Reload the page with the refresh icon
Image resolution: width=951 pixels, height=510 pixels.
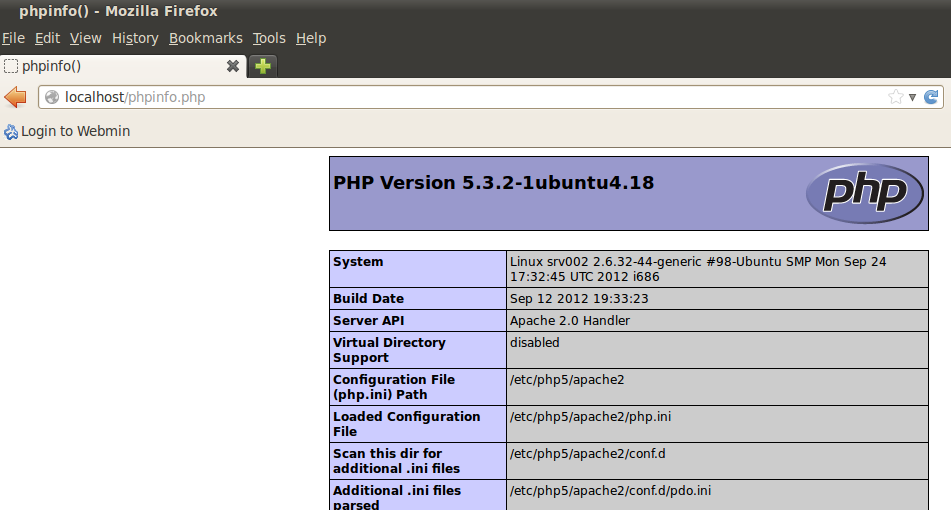click(x=931, y=97)
